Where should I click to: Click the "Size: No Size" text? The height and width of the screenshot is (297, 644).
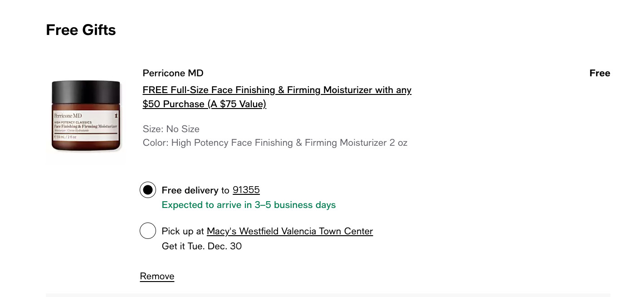click(x=171, y=129)
